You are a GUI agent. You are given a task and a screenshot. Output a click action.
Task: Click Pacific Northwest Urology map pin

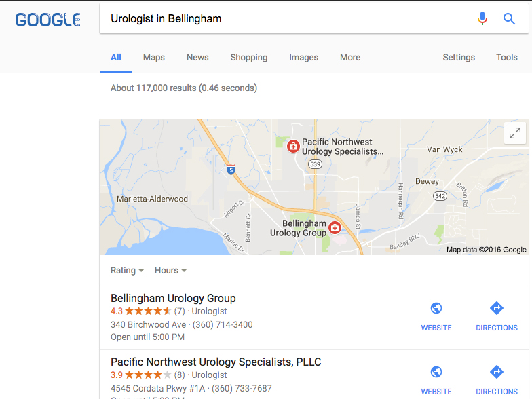293,147
